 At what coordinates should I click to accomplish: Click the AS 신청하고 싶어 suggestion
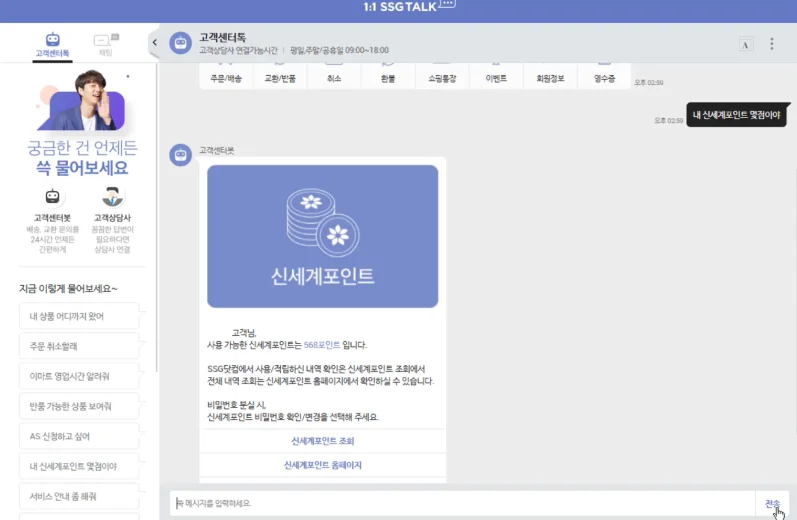click(x=79, y=436)
